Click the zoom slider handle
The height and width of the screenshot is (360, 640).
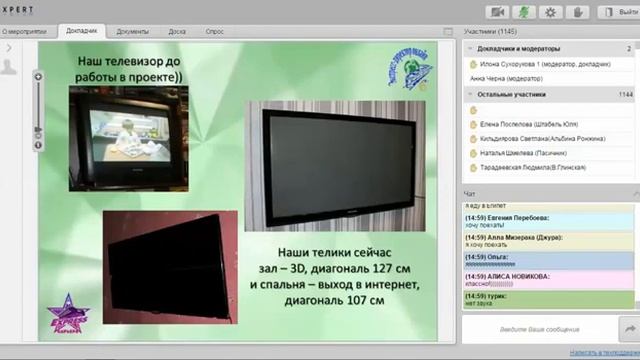point(38,130)
